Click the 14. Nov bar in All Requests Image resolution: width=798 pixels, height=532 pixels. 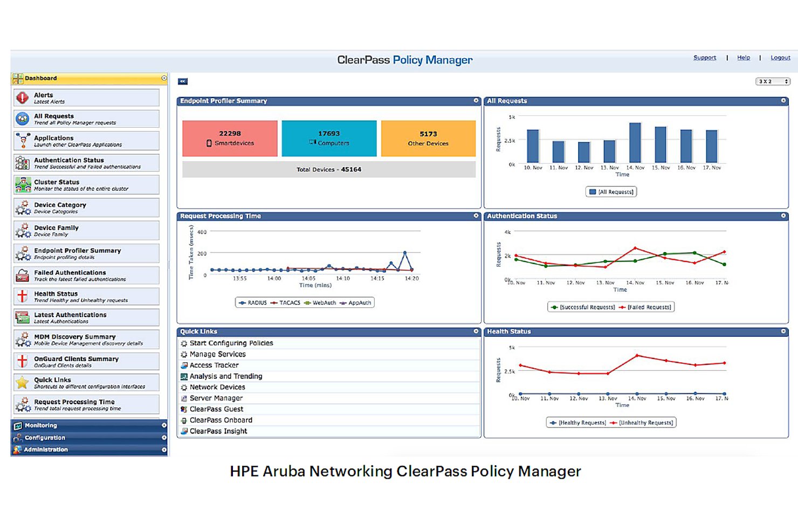[635, 143]
